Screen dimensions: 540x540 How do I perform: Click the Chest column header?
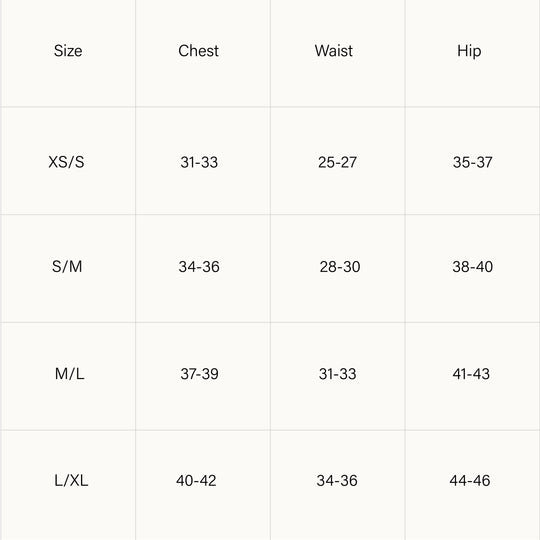pyautogui.click(x=198, y=51)
